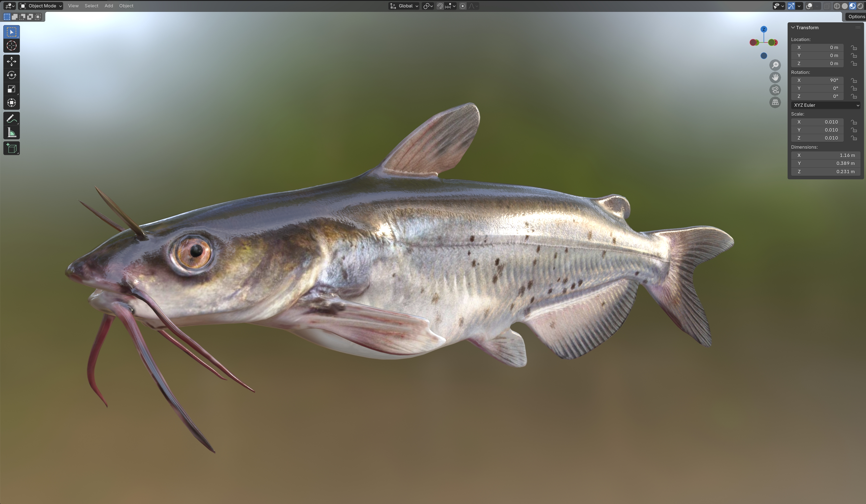Switch to perspective/orthographic grid icon
The width and height of the screenshot is (866, 504).
pos(775,102)
